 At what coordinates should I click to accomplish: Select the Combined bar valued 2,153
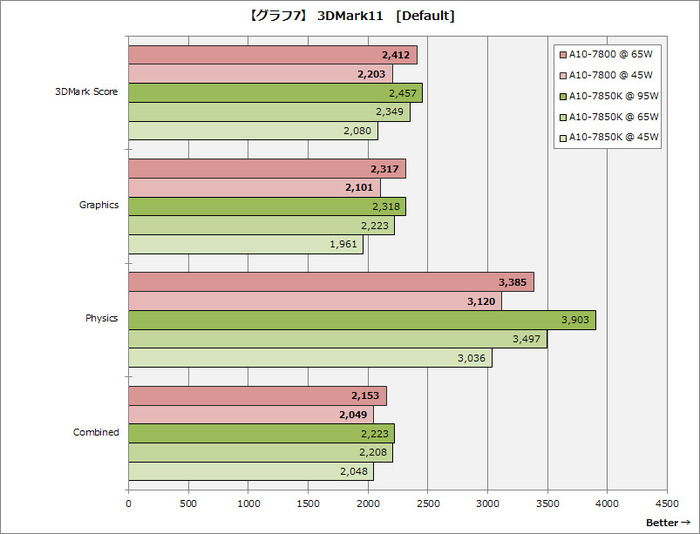point(258,396)
